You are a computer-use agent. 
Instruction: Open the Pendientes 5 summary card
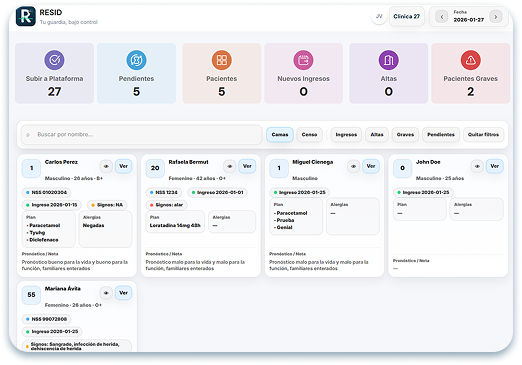tap(136, 73)
